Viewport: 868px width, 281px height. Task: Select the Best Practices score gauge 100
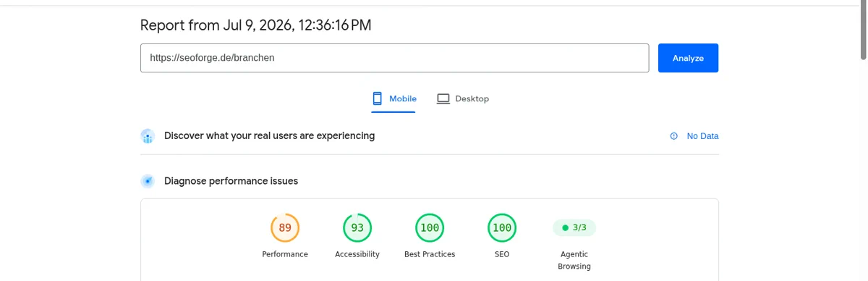430,228
